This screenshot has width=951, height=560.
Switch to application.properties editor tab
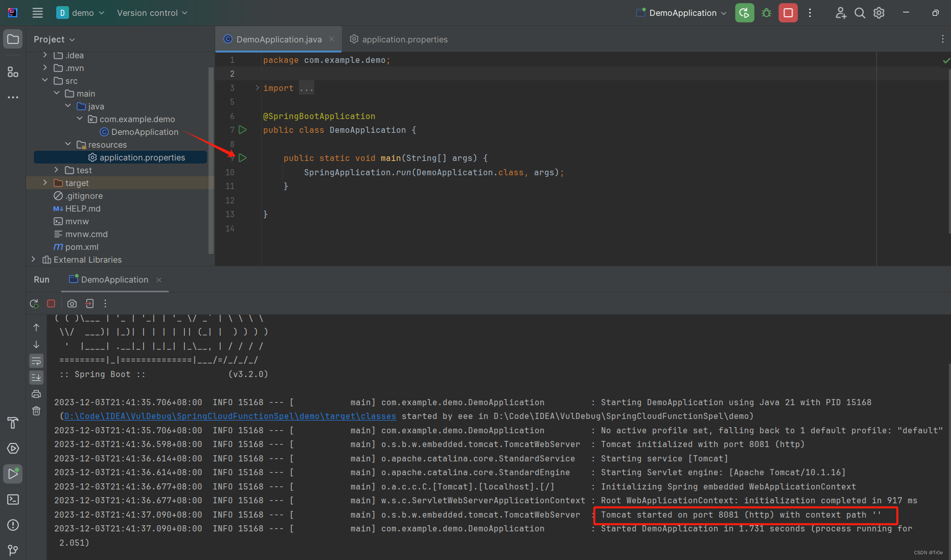[399, 39]
